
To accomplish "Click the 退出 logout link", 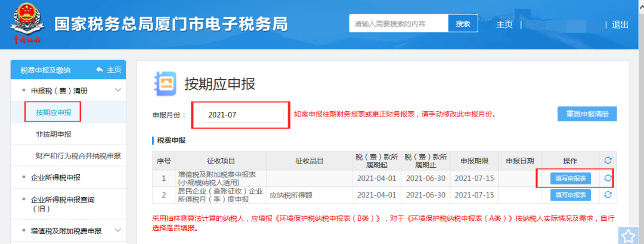I will click(620, 24).
